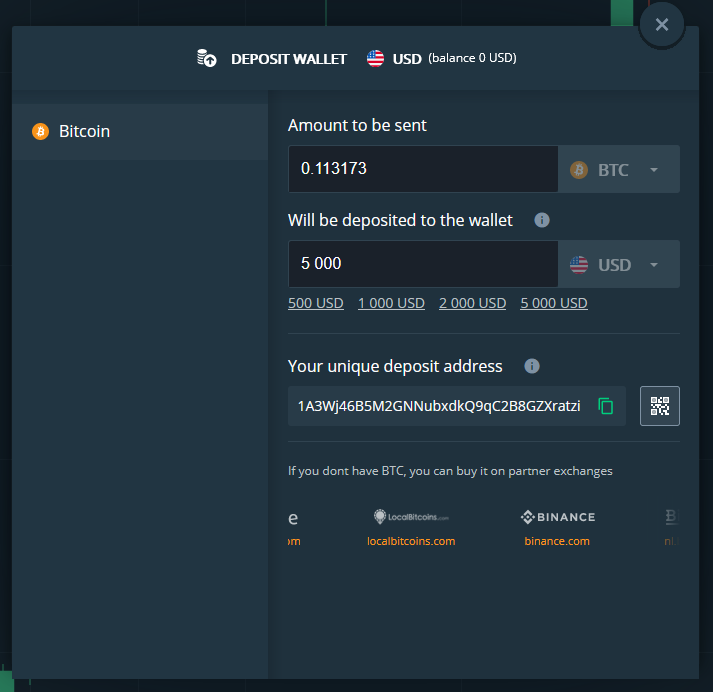The image size is (713, 692).
Task: Open binance.com link
Action: click(x=557, y=541)
